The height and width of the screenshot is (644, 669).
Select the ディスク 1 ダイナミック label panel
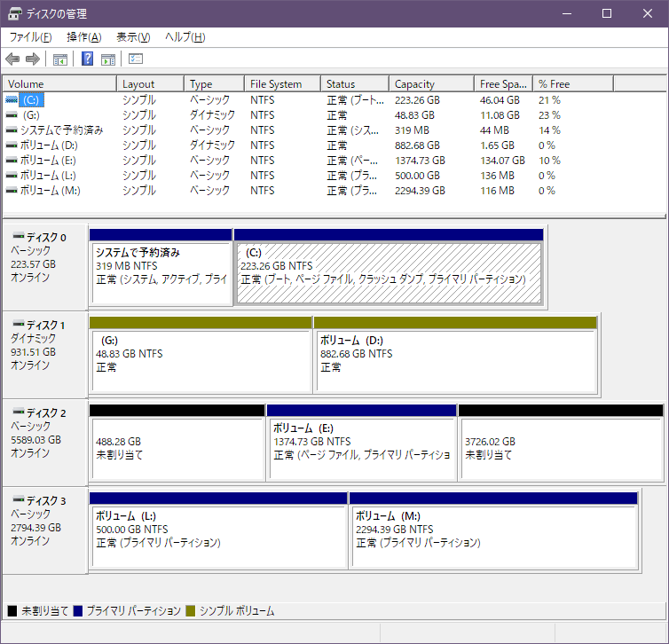pyautogui.click(x=44, y=356)
